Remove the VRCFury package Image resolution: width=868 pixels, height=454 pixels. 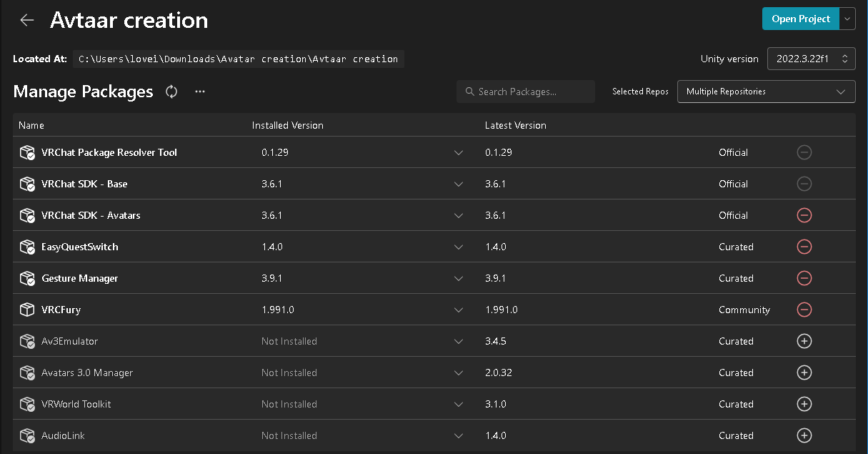tap(804, 310)
